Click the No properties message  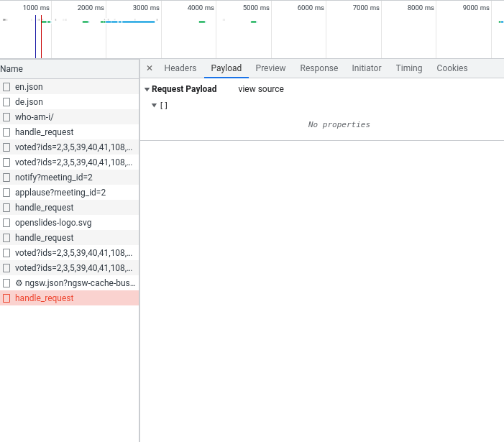click(x=339, y=124)
